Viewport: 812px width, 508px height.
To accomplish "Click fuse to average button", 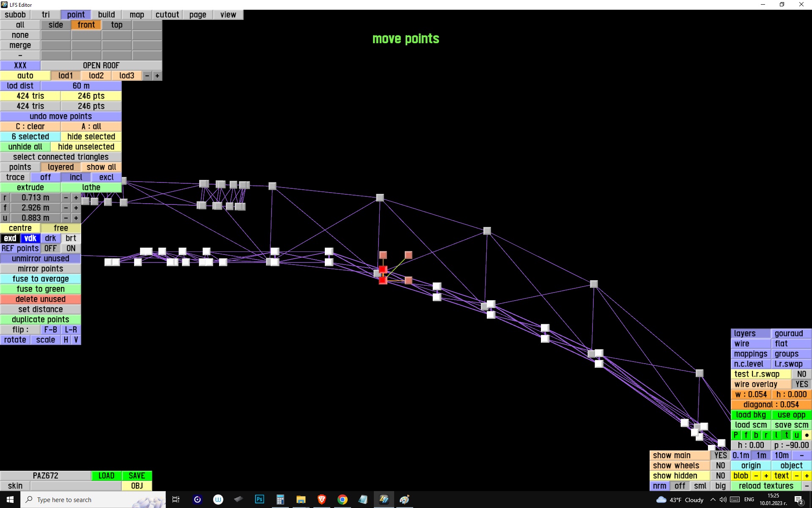I will 41,279.
